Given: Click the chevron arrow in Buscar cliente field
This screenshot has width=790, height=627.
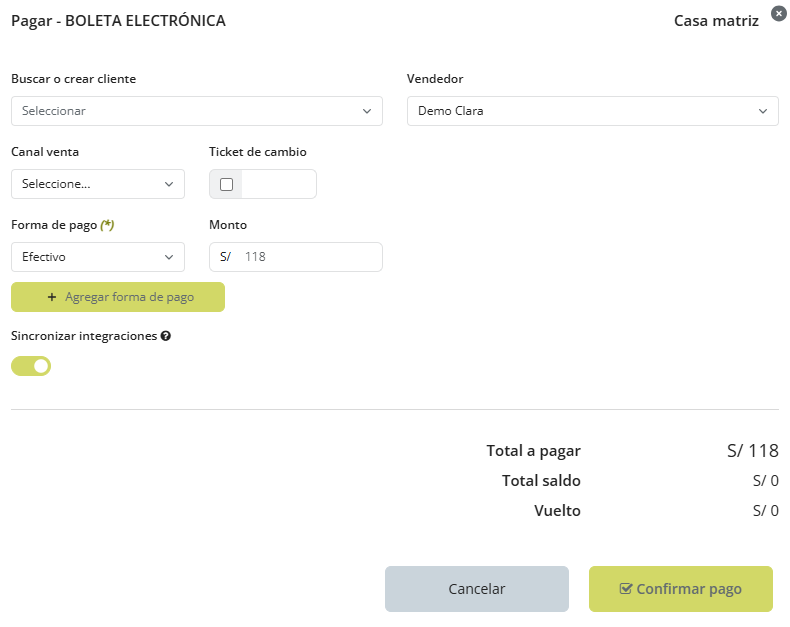Looking at the screenshot, I should (x=367, y=111).
